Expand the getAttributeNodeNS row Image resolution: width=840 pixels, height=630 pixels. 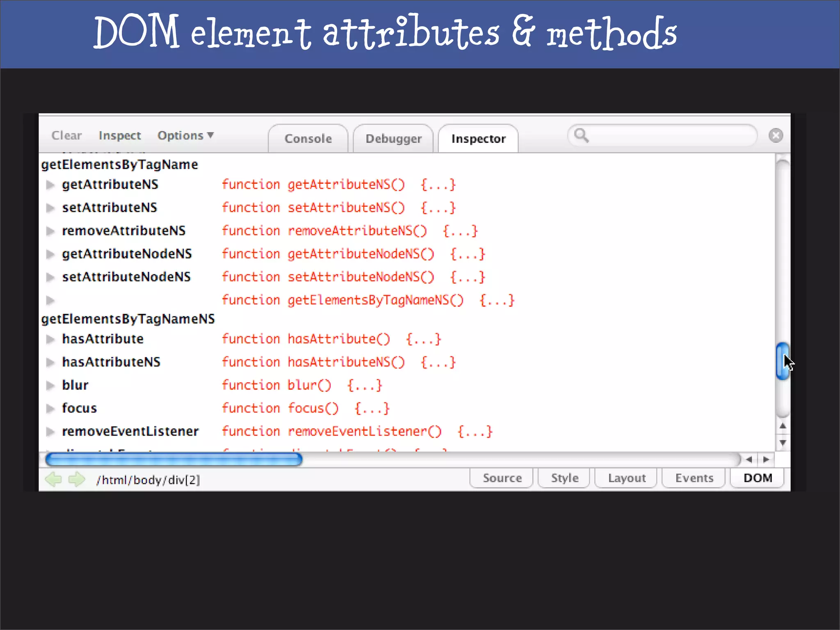point(50,254)
